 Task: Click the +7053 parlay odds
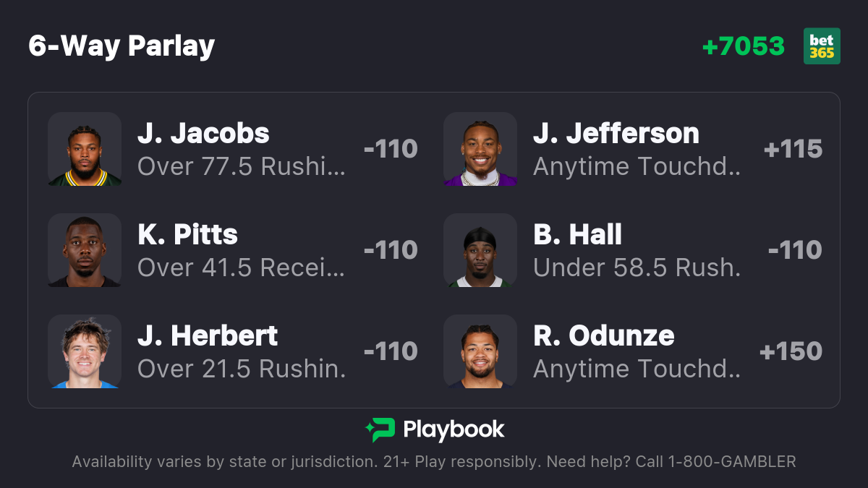[x=743, y=46]
